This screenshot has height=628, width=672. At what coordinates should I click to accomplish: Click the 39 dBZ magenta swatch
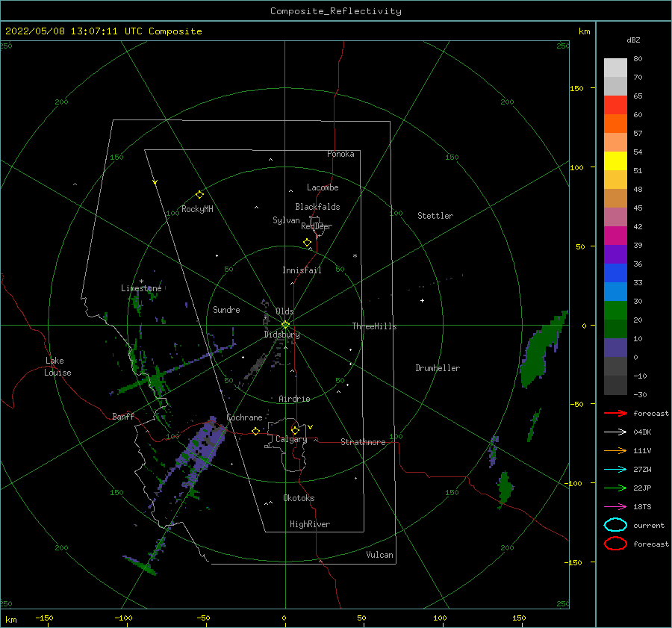tap(615, 236)
